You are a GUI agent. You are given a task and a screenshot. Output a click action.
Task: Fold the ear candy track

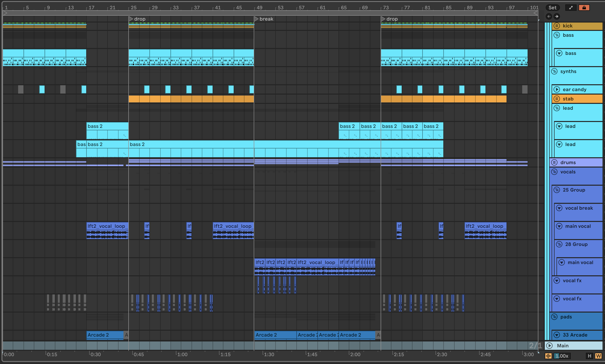click(x=557, y=89)
